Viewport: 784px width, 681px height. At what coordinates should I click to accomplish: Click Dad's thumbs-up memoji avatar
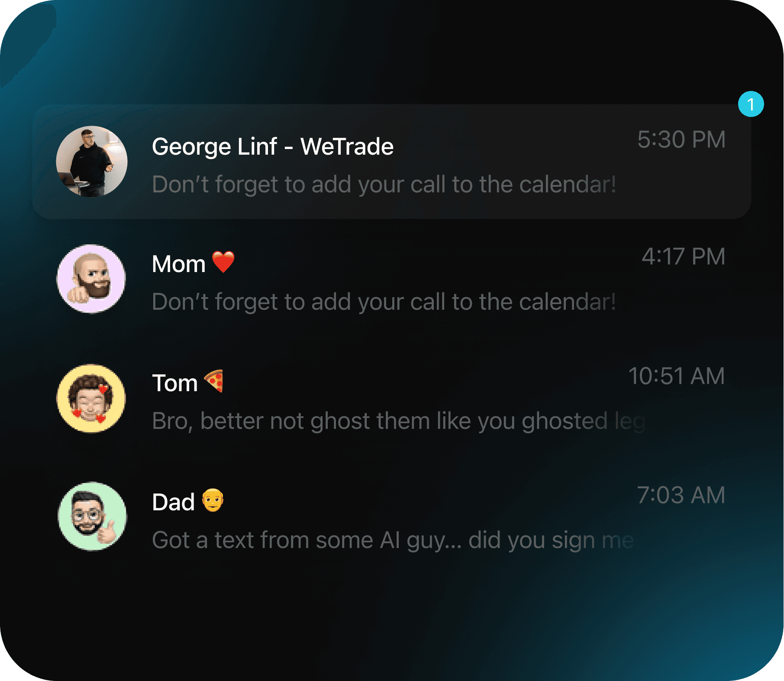[x=92, y=516]
